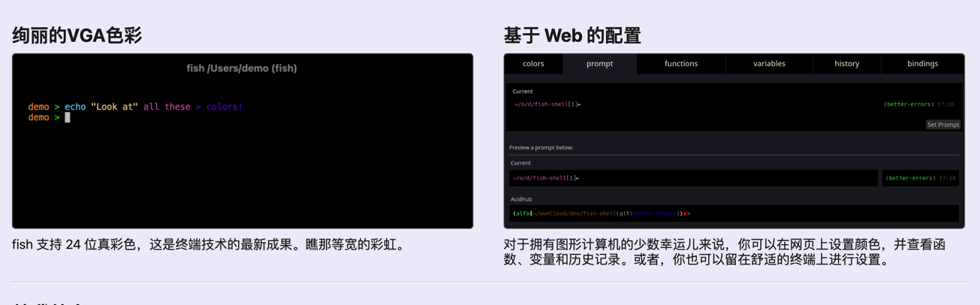Click the Set Prompt button
The width and height of the screenshot is (980, 305).
click(942, 125)
